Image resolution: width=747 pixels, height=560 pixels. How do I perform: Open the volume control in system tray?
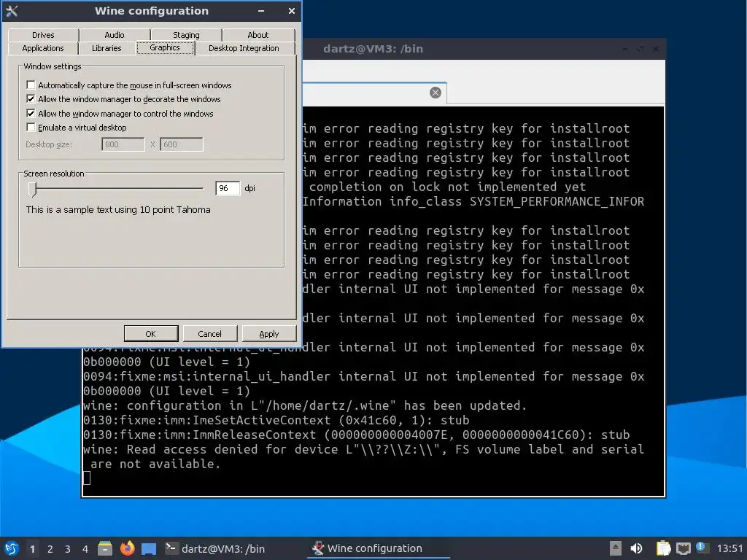click(636, 548)
